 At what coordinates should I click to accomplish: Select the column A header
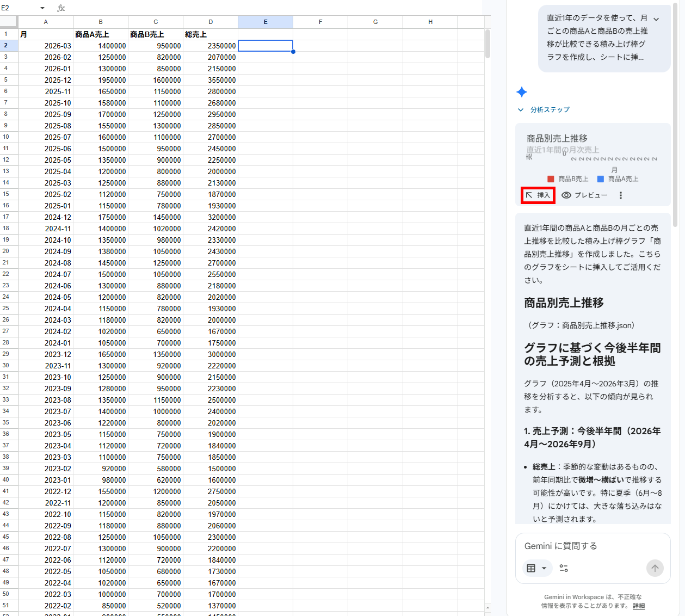(x=46, y=22)
